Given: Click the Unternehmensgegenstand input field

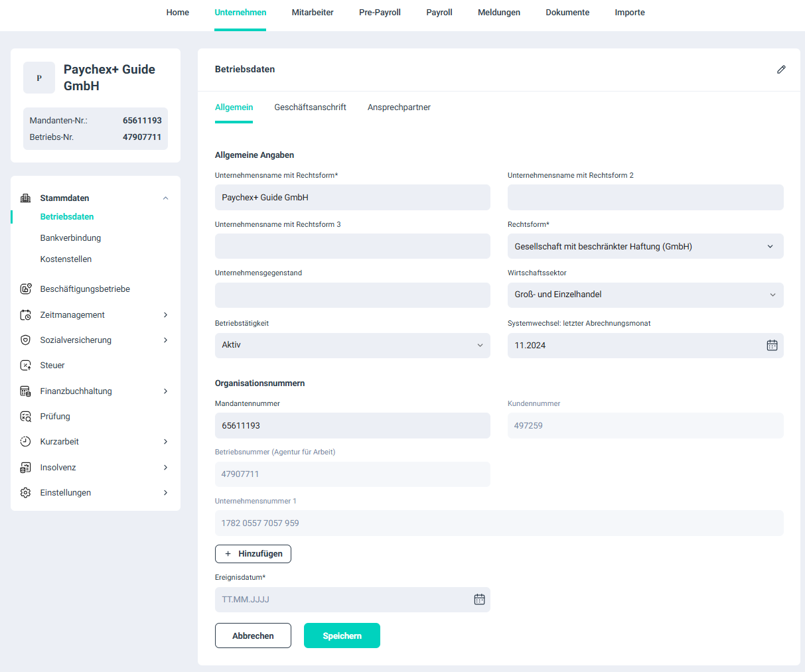Looking at the screenshot, I should point(352,295).
